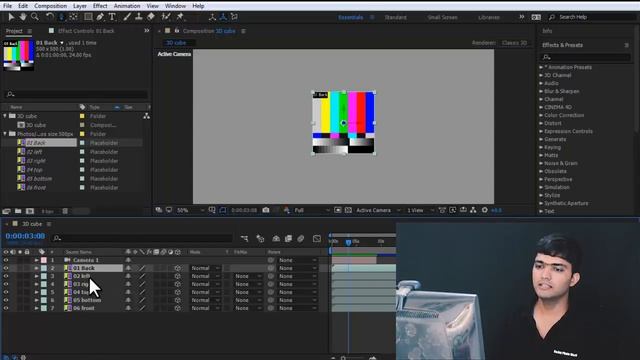
Task: Open the Active Camera view dropdown
Action: [x=378, y=210]
